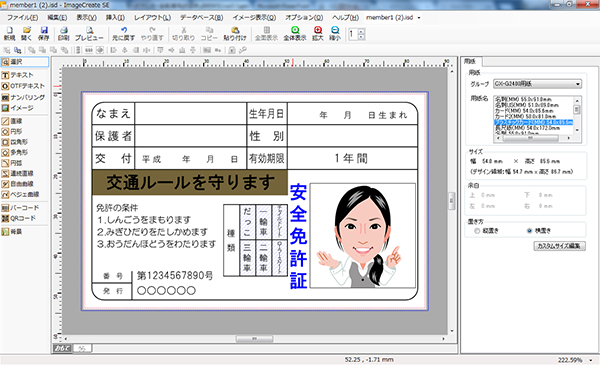
Task: Click the 拡大 (Zoom in) icon
Action: [318, 34]
